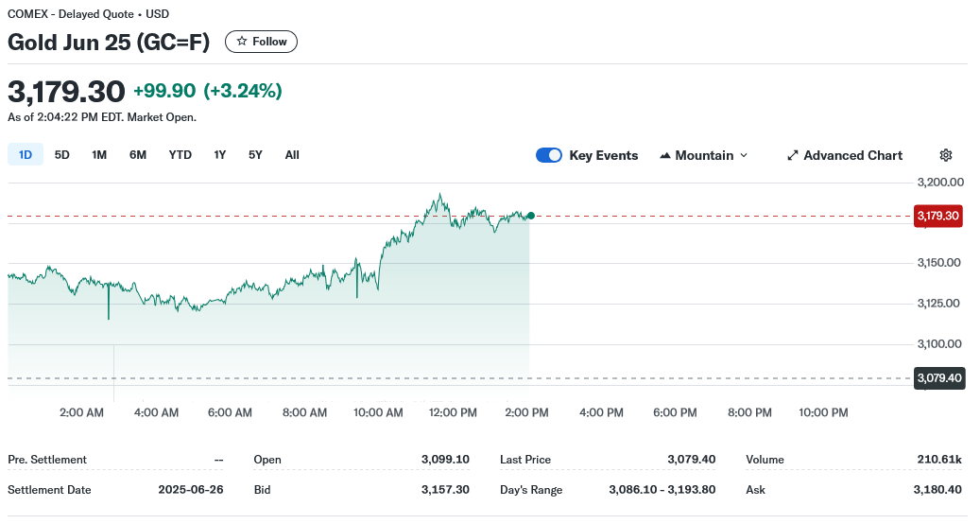980x524 pixels.
Task: Toggle the Key Events switch off
Action: [x=549, y=155]
